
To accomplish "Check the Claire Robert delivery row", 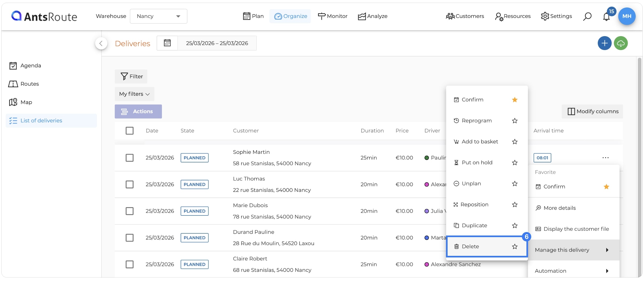I will point(130,264).
